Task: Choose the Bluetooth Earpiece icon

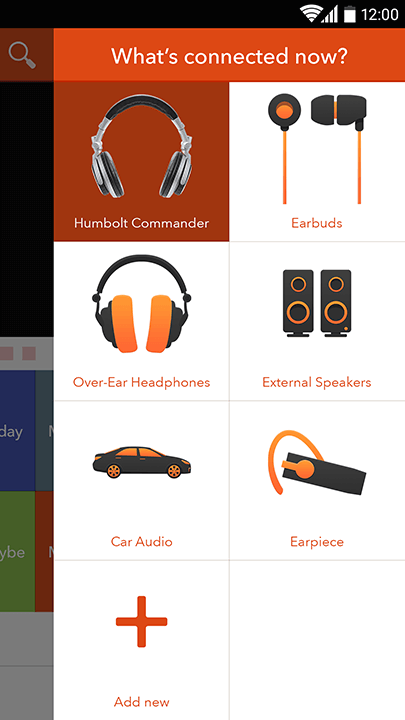Action: coord(316,462)
